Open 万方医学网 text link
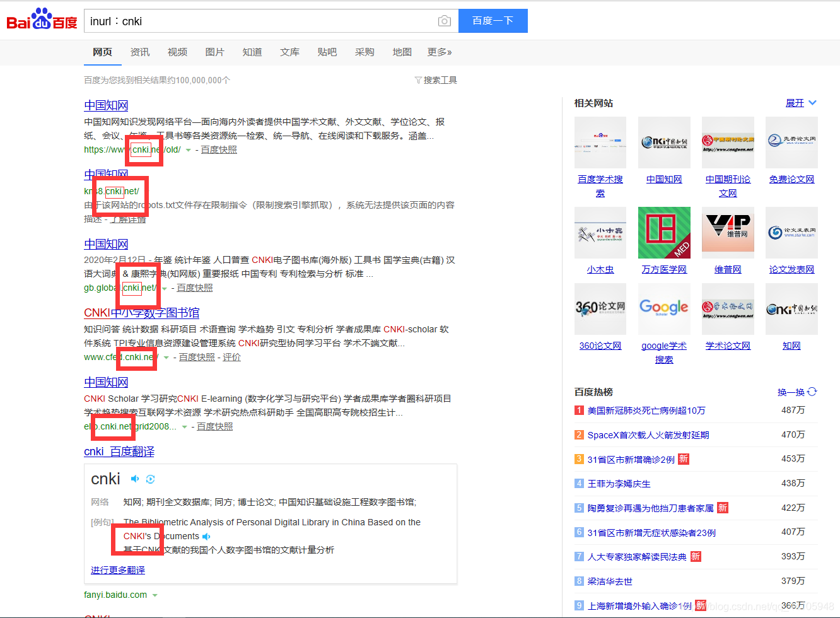Image resolution: width=840 pixels, height=618 pixels. (664, 269)
